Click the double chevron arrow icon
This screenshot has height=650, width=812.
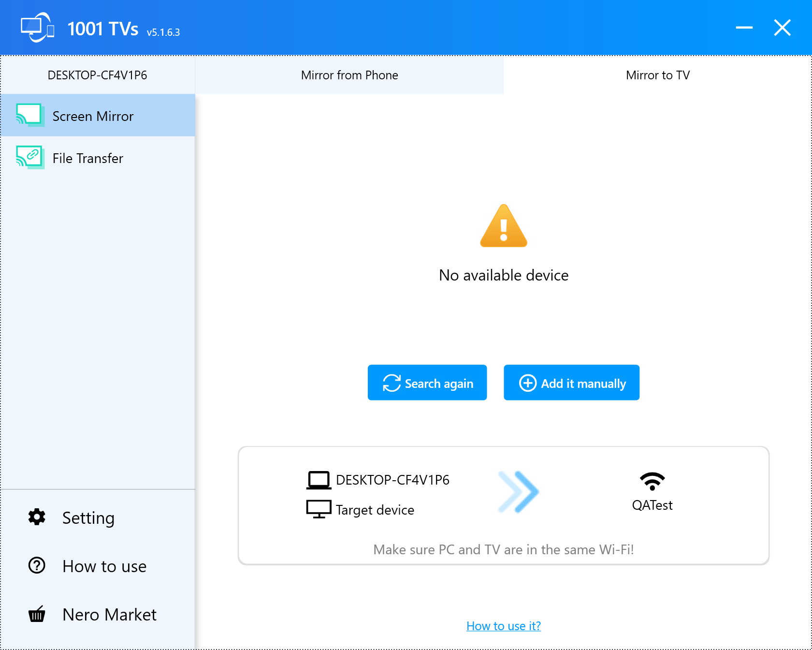519,492
